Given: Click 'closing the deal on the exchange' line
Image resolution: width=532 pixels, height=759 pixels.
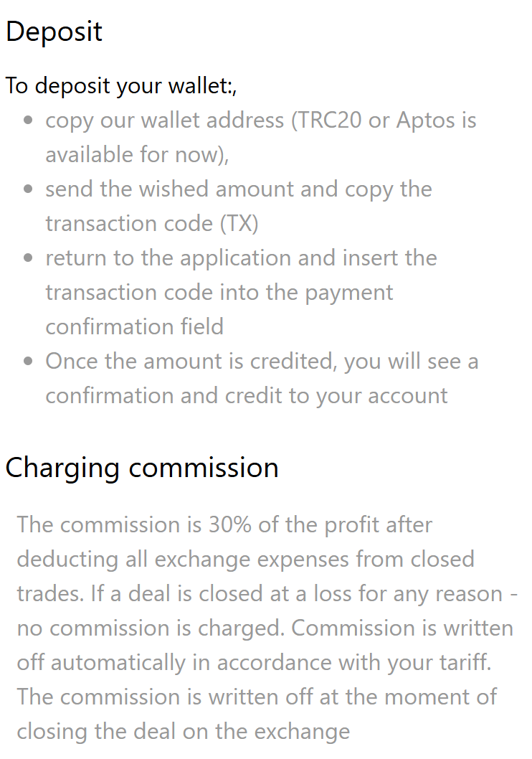Looking at the screenshot, I should [184, 732].
